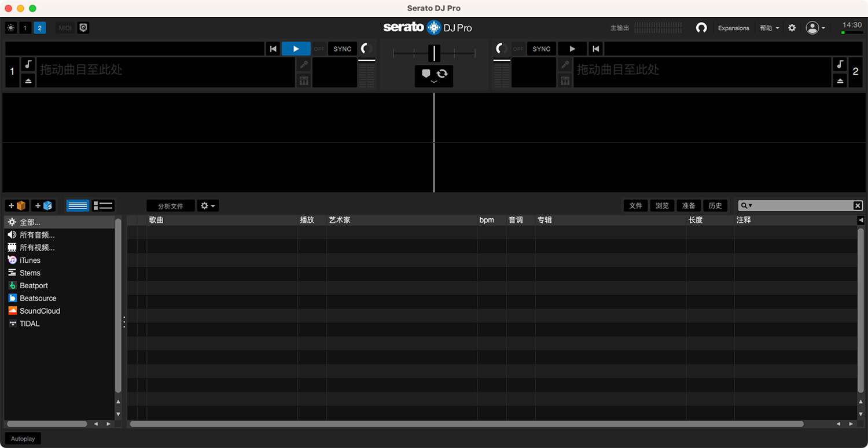Add a smart crate with blue box icon

coord(43,205)
